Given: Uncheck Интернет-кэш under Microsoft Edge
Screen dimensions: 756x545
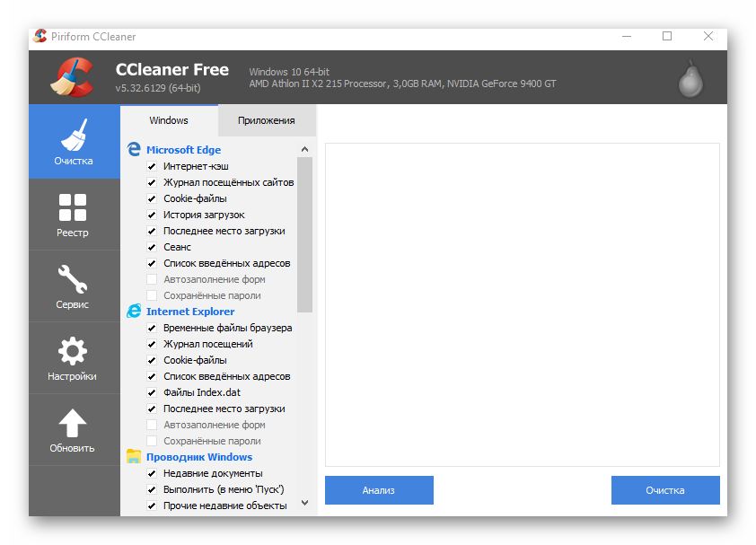Looking at the screenshot, I should pyautogui.click(x=152, y=166).
